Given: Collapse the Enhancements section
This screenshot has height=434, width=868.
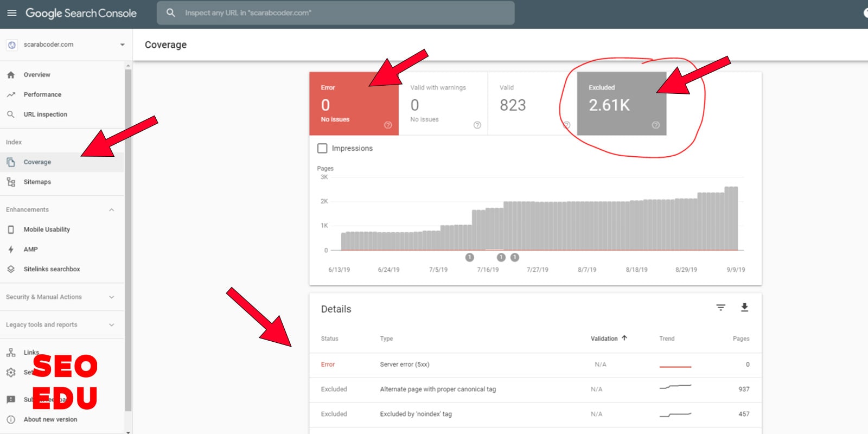Looking at the screenshot, I should pos(111,210).
